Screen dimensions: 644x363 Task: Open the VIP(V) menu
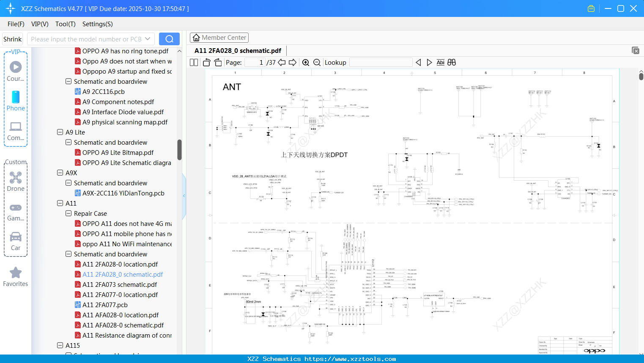pyautogui.click(x=40, y=24)
